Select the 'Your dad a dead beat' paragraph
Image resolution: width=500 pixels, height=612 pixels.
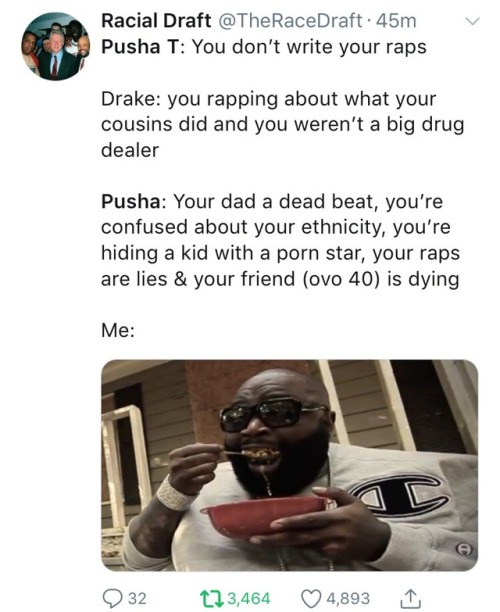280,240
